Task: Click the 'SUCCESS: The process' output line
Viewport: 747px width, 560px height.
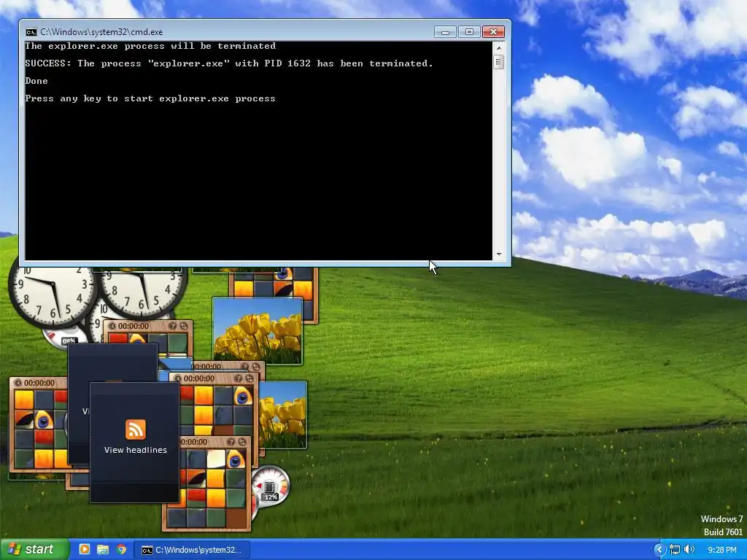Action: 228,63
